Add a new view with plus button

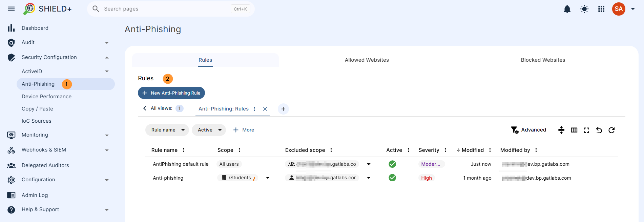coord(283,109)
